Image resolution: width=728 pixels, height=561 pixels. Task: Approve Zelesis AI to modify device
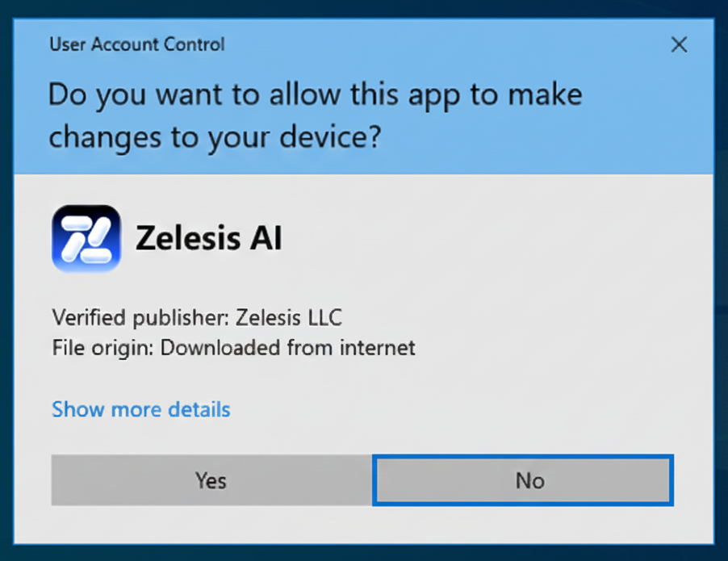point(211,481)
